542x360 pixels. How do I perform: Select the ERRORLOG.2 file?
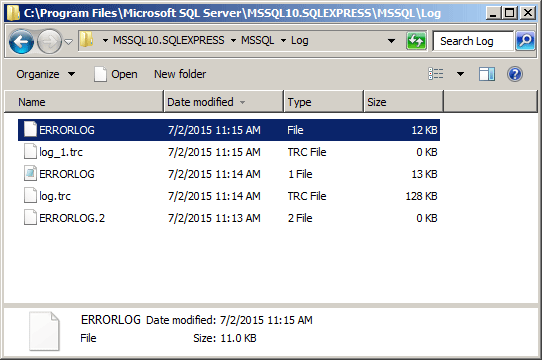[229, 218]
